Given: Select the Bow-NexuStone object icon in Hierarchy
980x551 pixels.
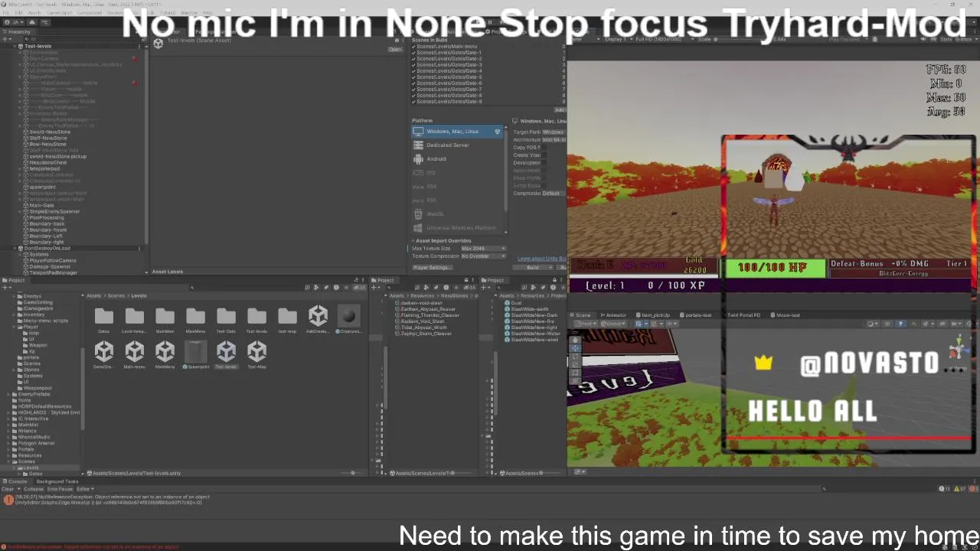Looking at the screenshot, I should click(26, 144).
